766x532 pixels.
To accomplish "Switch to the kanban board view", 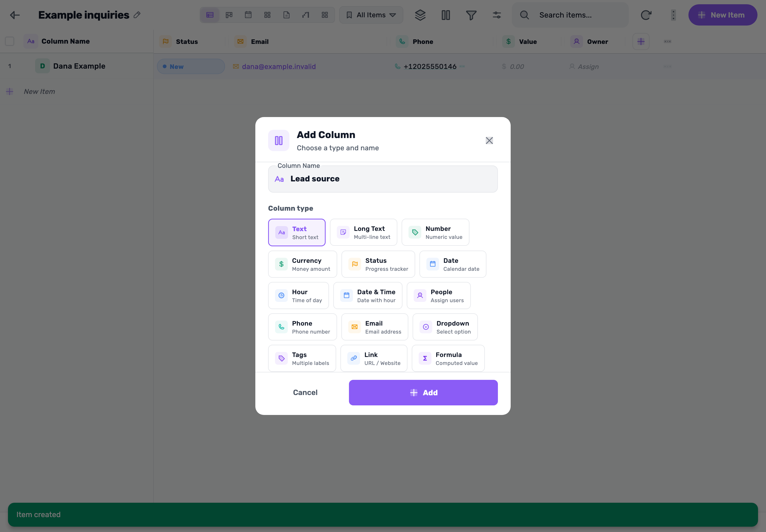I will pos(229,15).
